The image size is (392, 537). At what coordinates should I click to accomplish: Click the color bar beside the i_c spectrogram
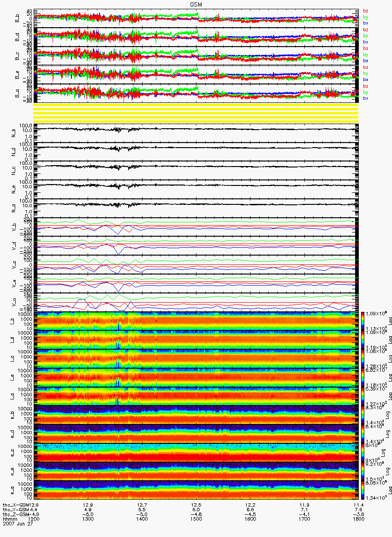(x=362, y=359)
